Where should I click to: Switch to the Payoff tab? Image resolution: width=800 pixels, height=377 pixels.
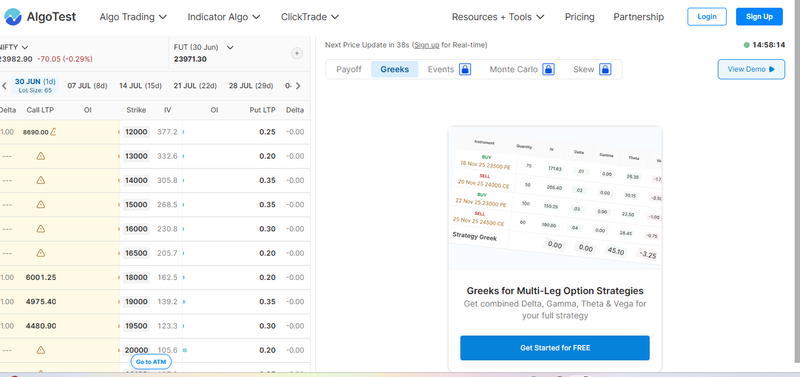click(x=349, y=69)
